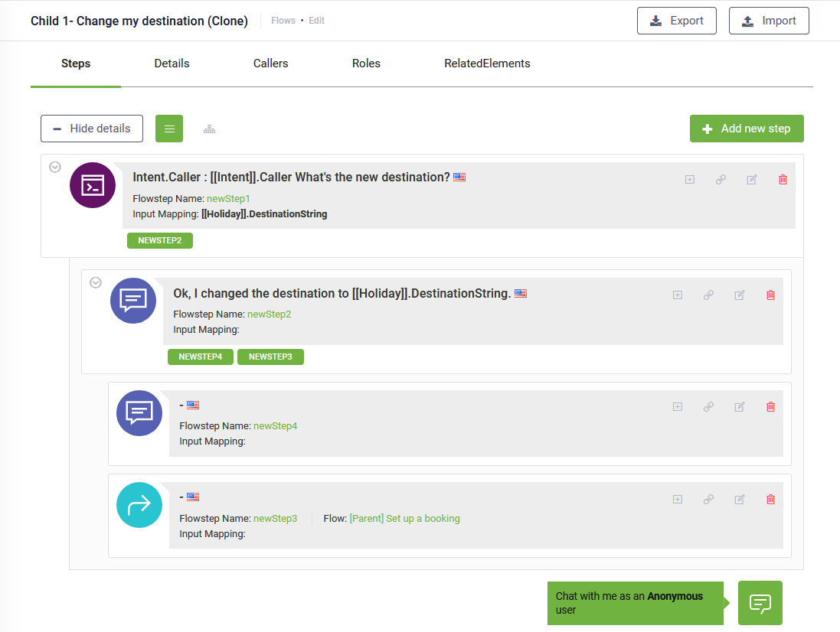Click the teal redirect step icon
Image resolution: width=840 pixels, height=632 pixels.
point(139,505)
